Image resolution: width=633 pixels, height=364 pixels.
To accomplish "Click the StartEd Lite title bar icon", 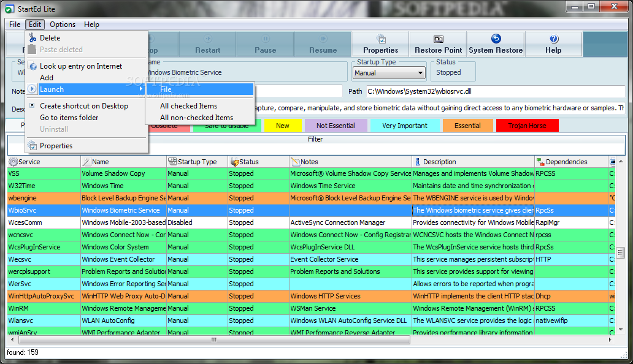I will 10,9.
